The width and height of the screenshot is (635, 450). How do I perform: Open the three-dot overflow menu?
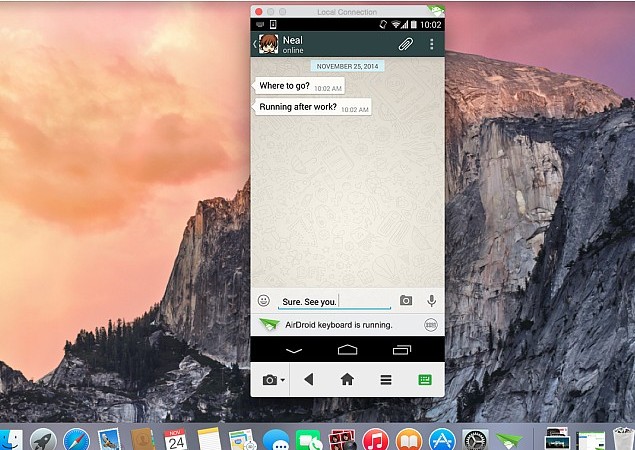[x=432, y=44]
